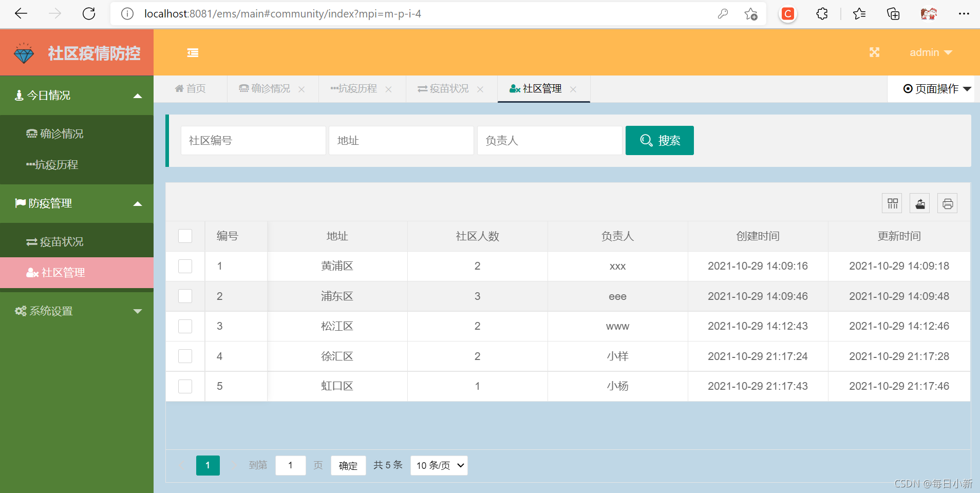The height and width of the screenshot is (493, 980).
Task: Check the row for 松江区
Action: (185, 326)
